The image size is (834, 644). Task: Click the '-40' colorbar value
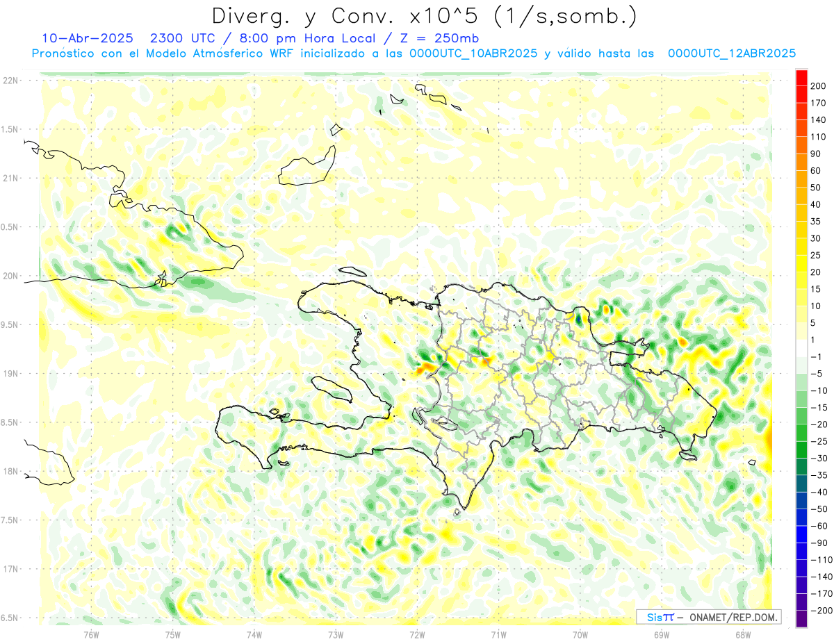(820, 492)
